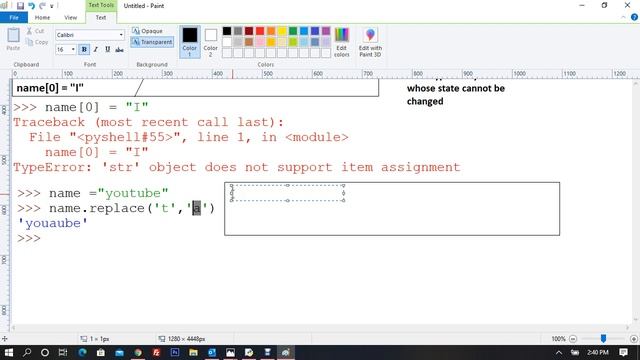Open File Explorer from taskbar
This screenshot has width=640, height=360.
click(x=193, y=353)
